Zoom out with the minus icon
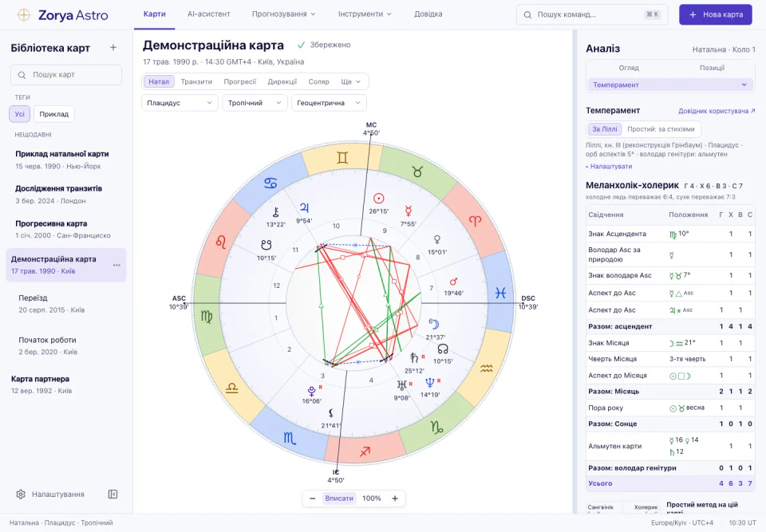766x532 pixels. pos(312,499)
